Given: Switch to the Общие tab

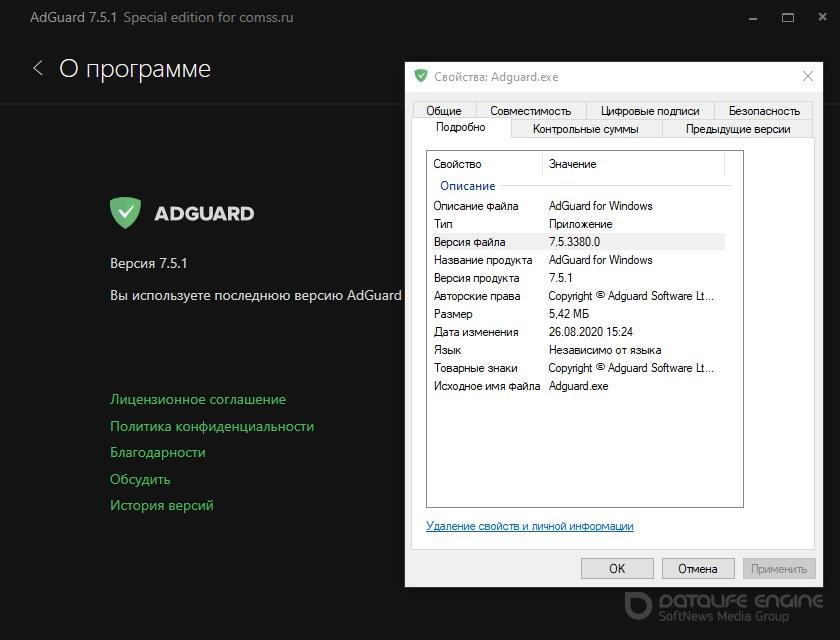Looking at the screenshot, I should [x=443, y=111].
